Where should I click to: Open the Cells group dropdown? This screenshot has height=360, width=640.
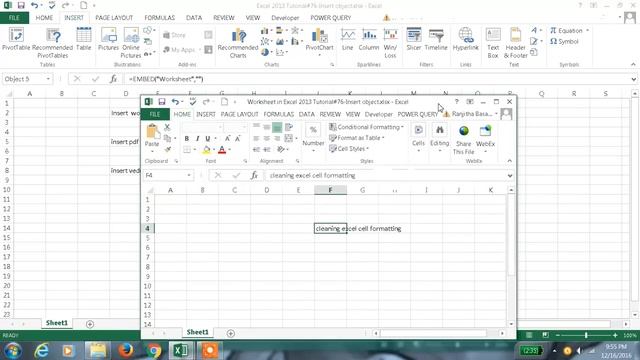(x=418, y=138)
